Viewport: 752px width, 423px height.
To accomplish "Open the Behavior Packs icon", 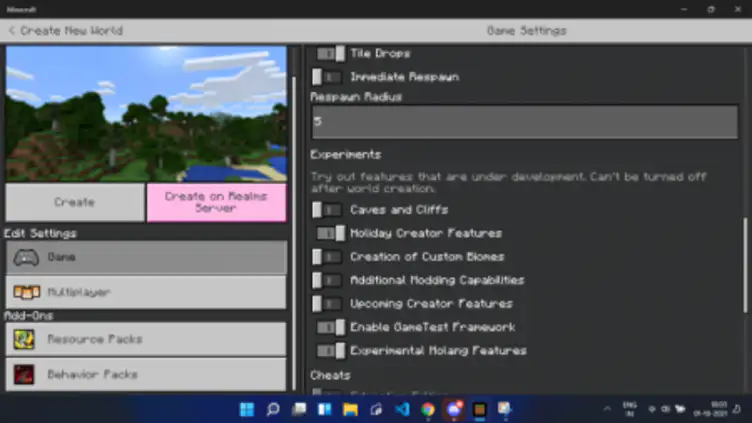I will click(24, 375).
